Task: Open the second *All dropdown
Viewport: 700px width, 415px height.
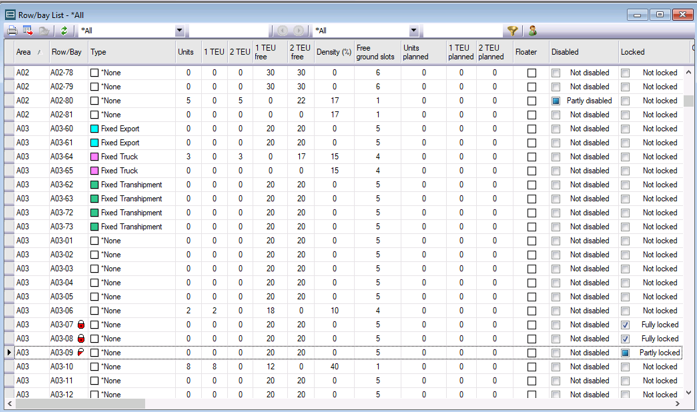Action: (414, 31)
